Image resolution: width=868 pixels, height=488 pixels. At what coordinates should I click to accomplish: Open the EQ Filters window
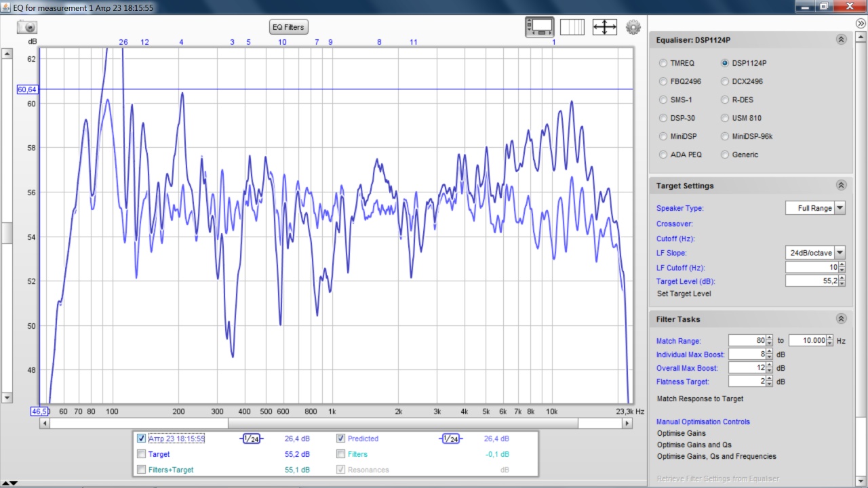[288, 27]
